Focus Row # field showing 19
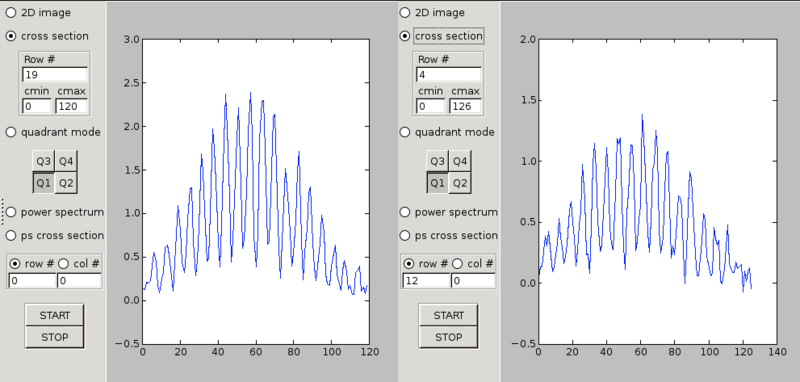Viewport: 800px width, 382px height. click(55, 74)
